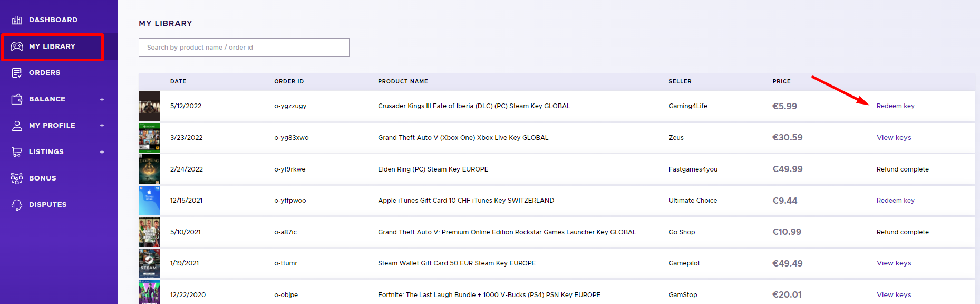Click Elden Ring Refund complete status
Screen dimensions: 980x304
point(903,169)
